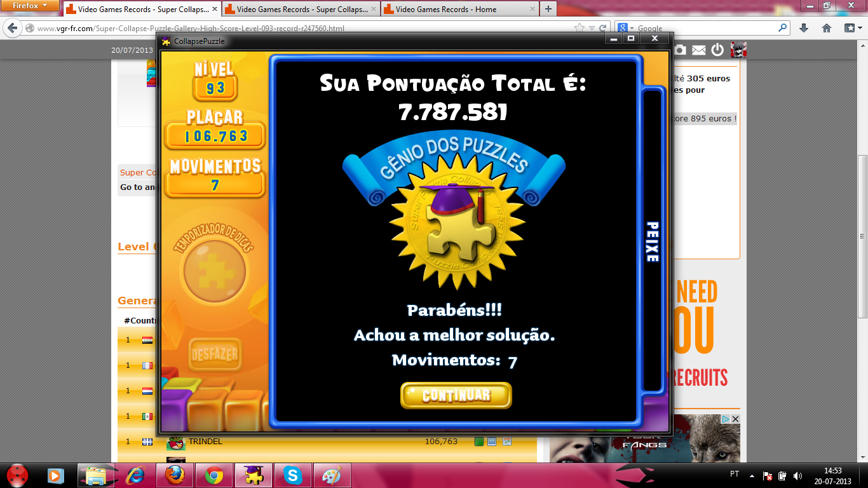Bookmark this page with the star

579,28
